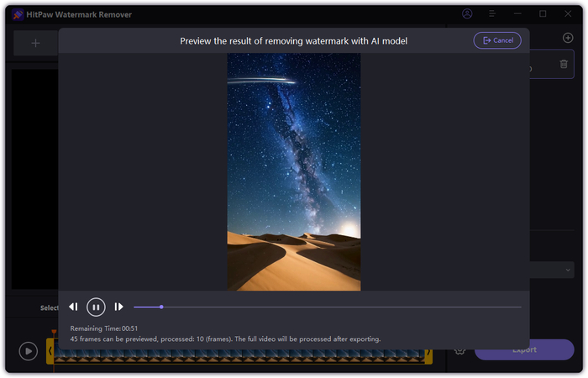Maximize the HitPaw window
This screenshot has height=378, width=588.
point(543,14)
